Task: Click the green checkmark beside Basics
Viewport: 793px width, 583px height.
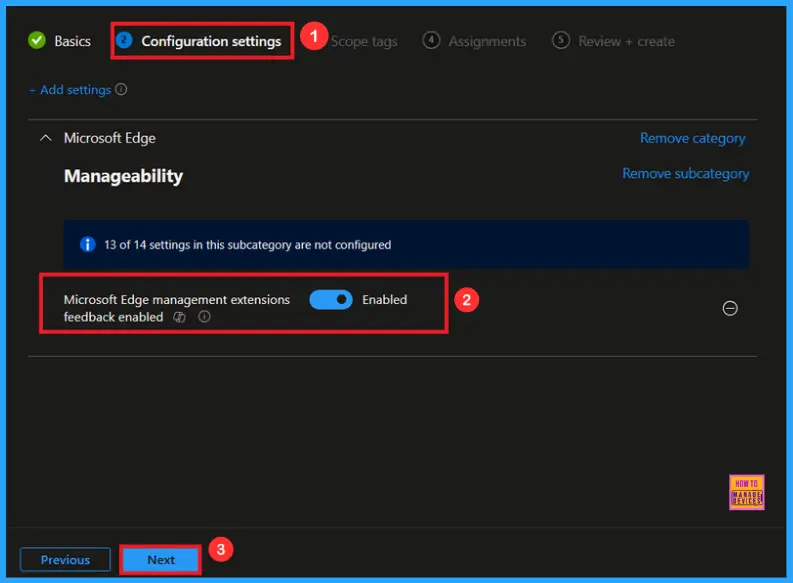Action: [37, 40]
